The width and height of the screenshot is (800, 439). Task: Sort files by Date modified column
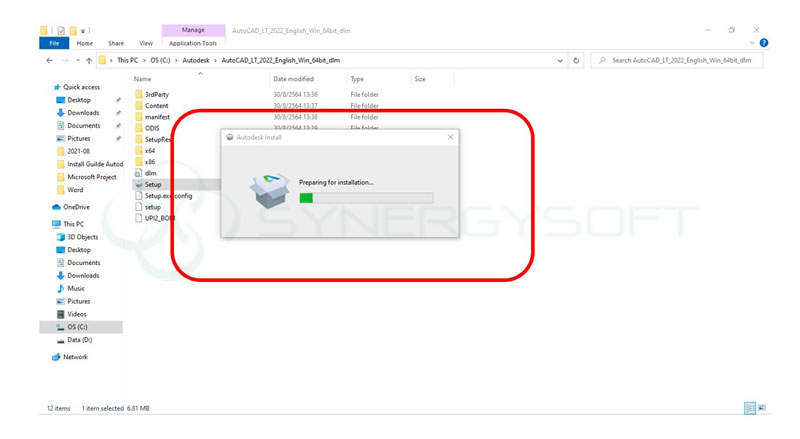[294, 79]
